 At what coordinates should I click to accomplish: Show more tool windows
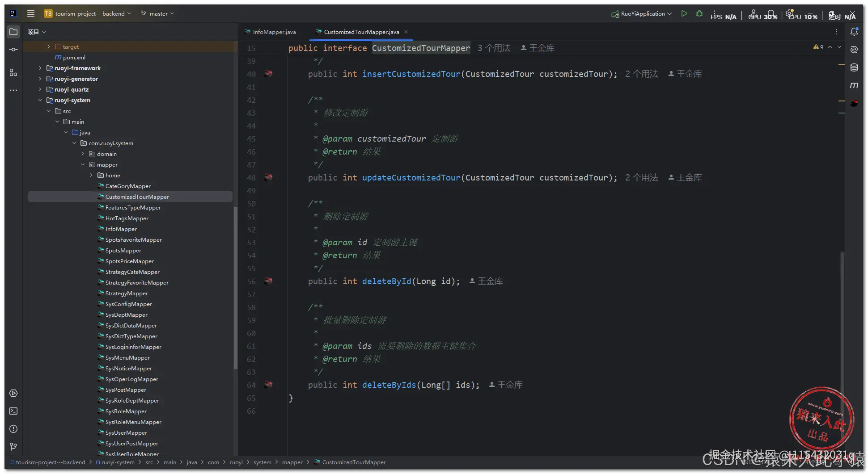click(13, 90)
